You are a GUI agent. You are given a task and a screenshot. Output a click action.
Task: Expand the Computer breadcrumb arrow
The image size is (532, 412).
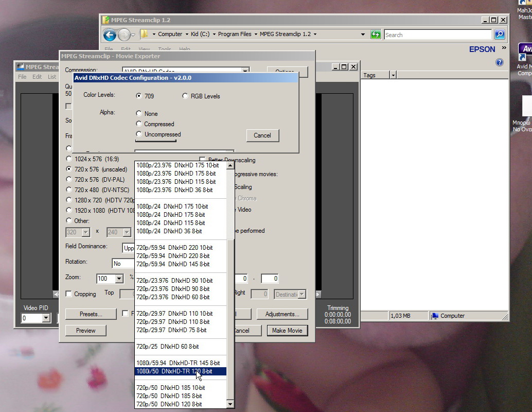(187, 35)
